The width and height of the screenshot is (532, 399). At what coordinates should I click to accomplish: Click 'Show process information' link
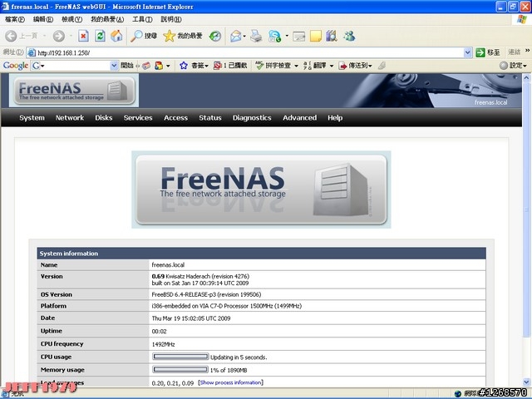231,382
